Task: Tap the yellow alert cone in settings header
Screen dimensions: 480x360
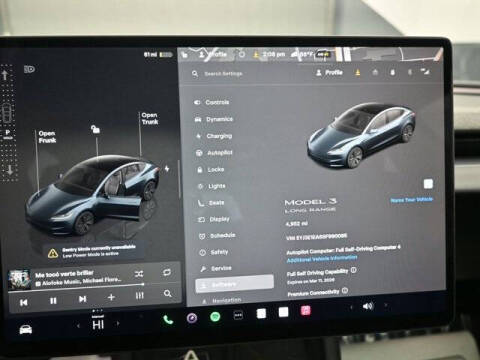Action: click(358, 72)
